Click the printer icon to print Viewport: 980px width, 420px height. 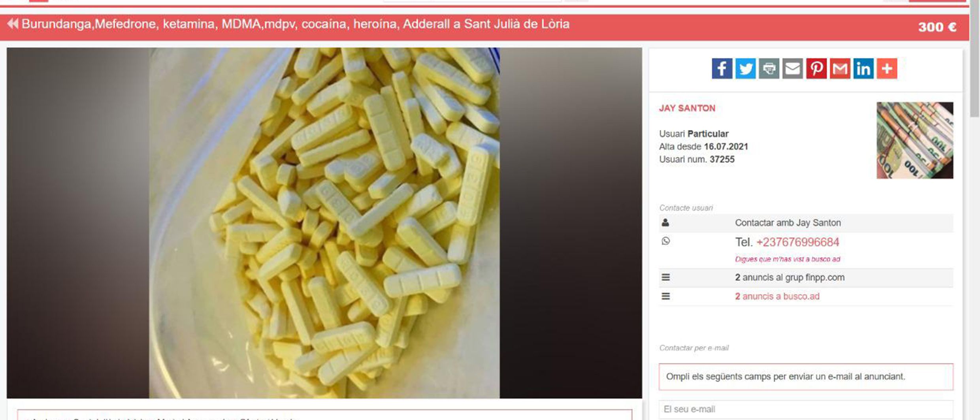(x=769, y=69)
